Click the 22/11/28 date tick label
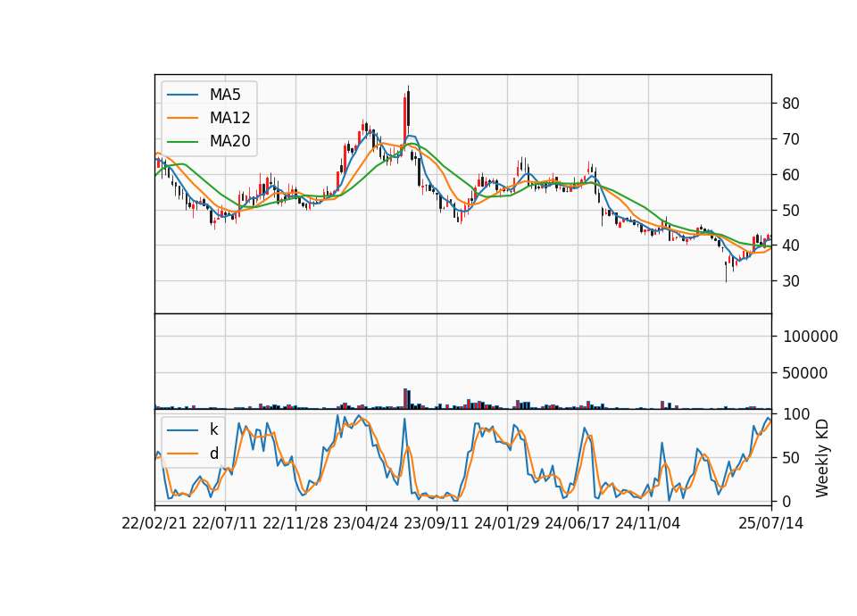Viewport: 857px width, 616px height. 295,523
